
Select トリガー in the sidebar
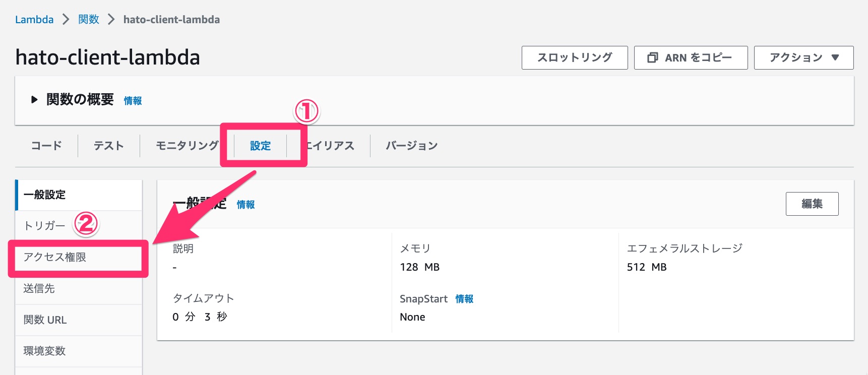point(45,226)
